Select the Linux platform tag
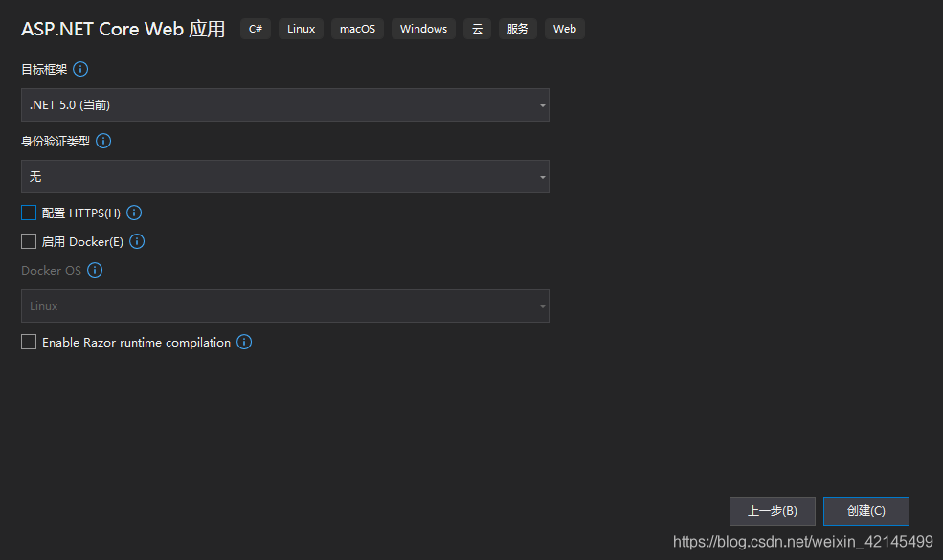The height and width of the screenshot is (560, 943). (x=301, y=29)
